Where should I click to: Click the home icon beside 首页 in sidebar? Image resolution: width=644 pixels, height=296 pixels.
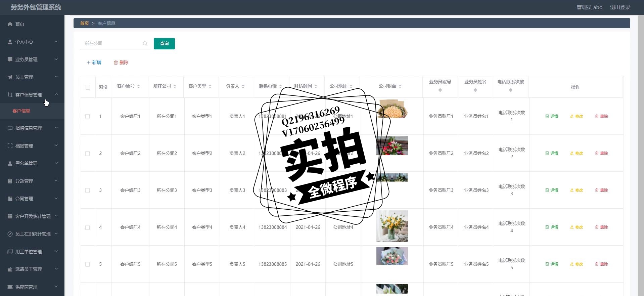(x=10, y=24)
